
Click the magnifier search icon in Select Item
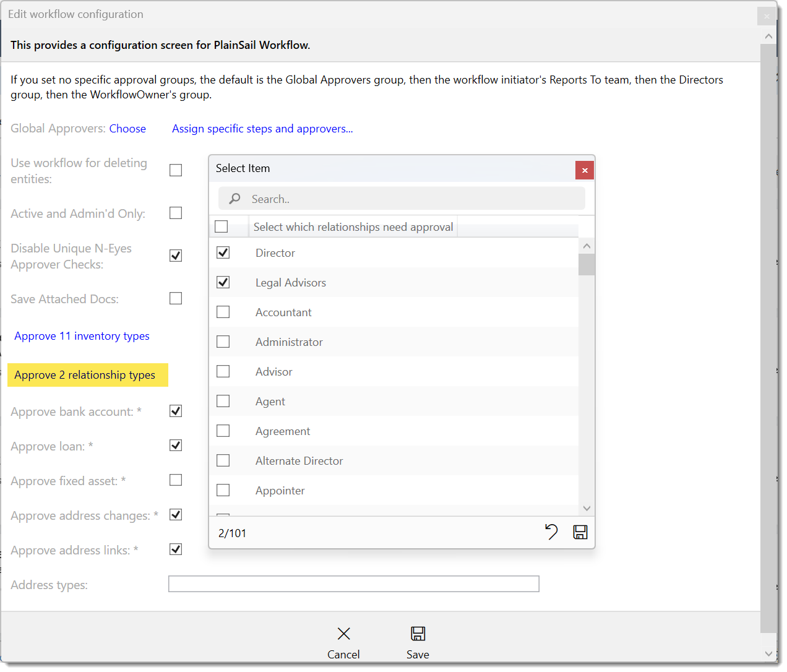point(234,199)
